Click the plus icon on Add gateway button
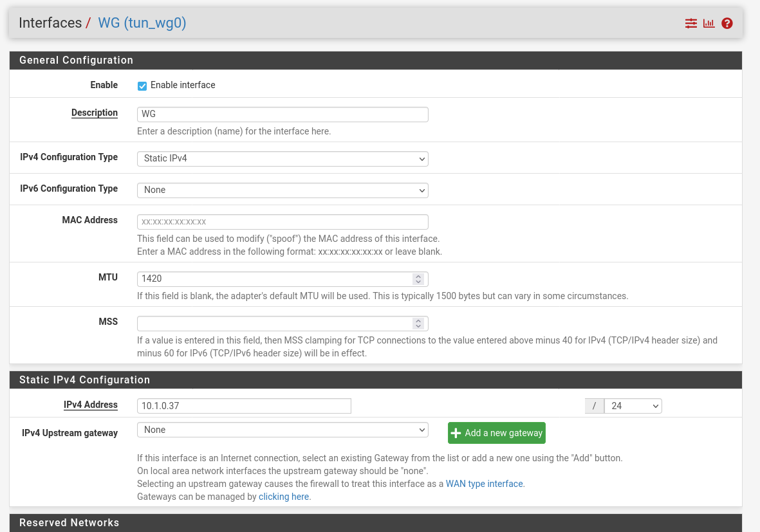Image resolution: width=760 pixels, height=532 pixels. tap(456, 433)
